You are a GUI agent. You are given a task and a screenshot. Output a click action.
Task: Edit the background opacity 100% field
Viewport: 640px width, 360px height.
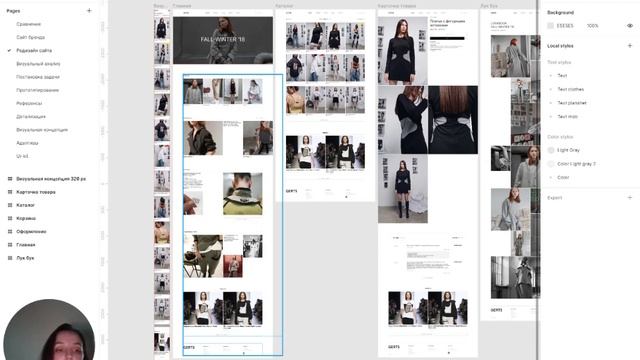tap(593, 26)
